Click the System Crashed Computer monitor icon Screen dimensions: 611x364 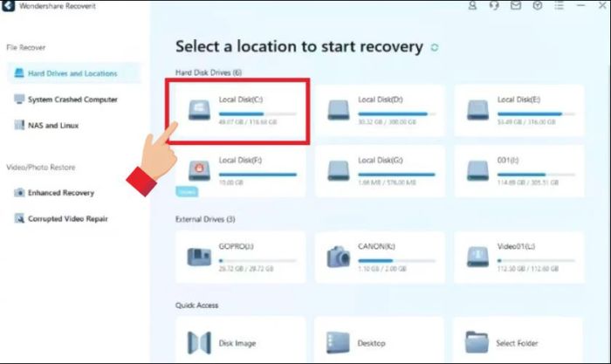tap(19, 99)
